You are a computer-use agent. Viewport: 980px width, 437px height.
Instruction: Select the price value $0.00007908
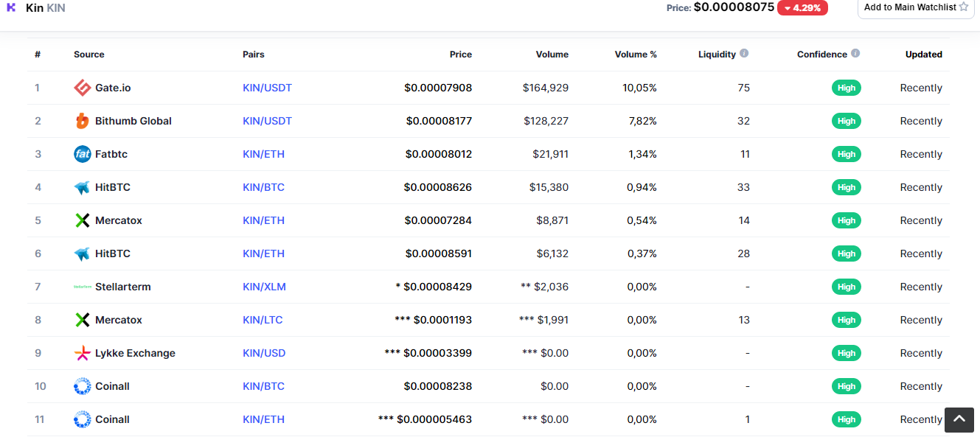(x=438, y=88)
